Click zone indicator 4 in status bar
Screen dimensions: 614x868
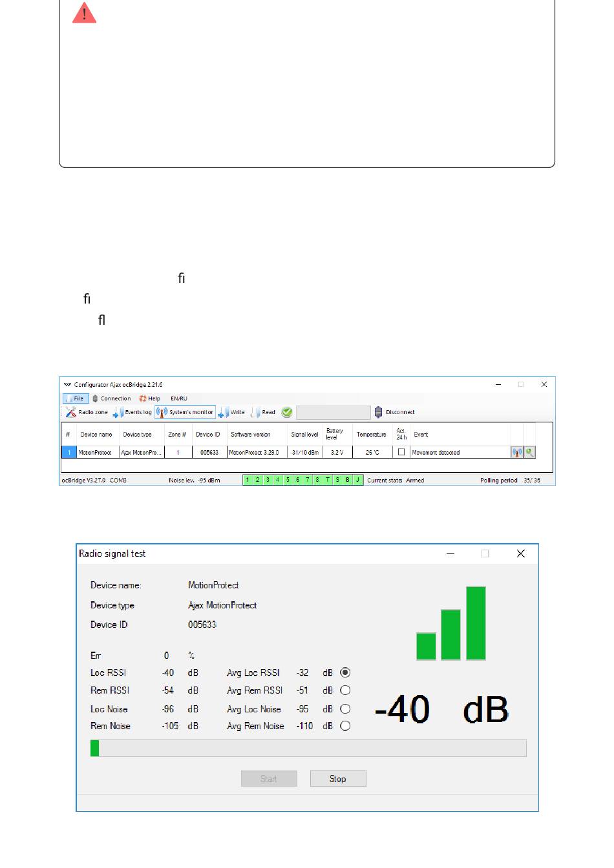277,480
